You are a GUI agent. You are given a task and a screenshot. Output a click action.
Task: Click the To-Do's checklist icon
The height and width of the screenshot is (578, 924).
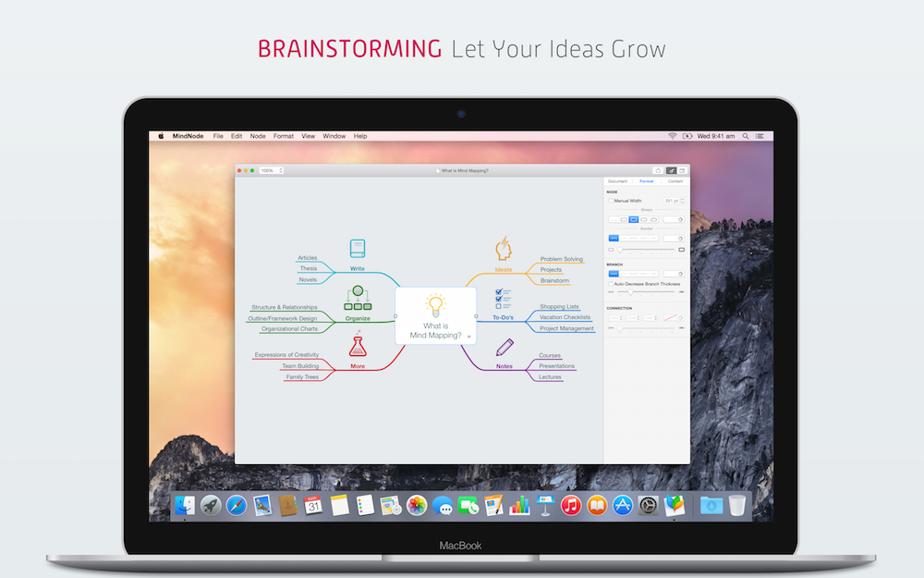pyautogui.click(x=502, y=301)
